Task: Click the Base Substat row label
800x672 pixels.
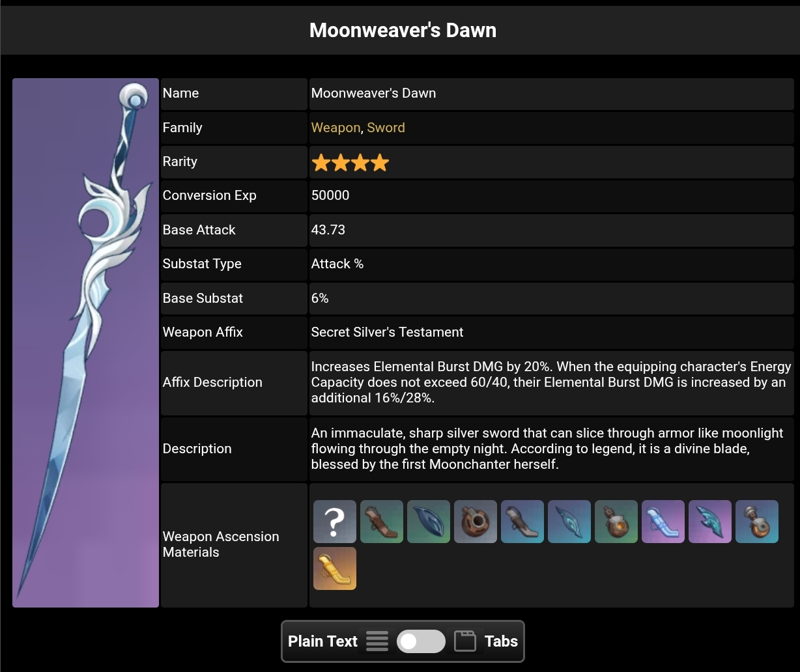Action: coord(203,298)
